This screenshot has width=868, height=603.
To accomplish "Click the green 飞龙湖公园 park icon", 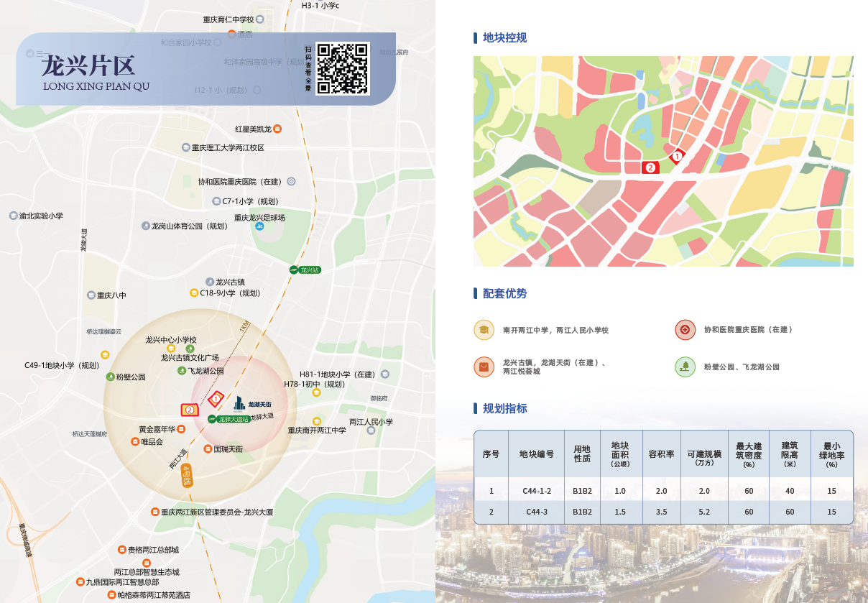I will (x=181, y=371).
